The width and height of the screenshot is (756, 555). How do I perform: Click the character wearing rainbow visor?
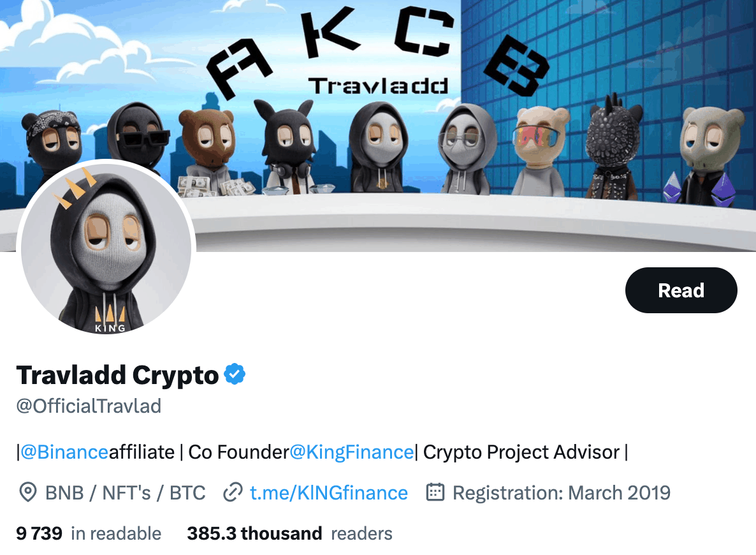[539, 151]
